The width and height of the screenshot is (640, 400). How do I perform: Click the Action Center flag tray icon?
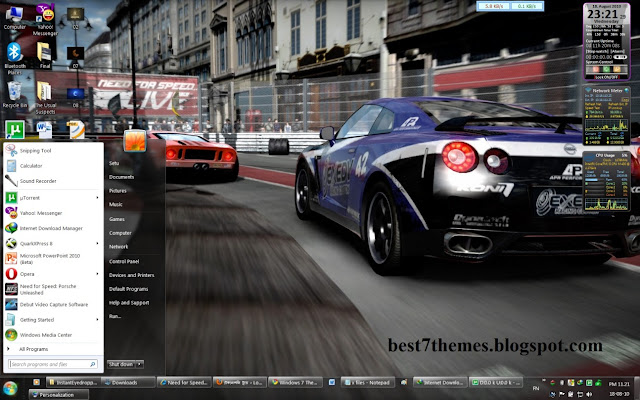pos(562,394)
